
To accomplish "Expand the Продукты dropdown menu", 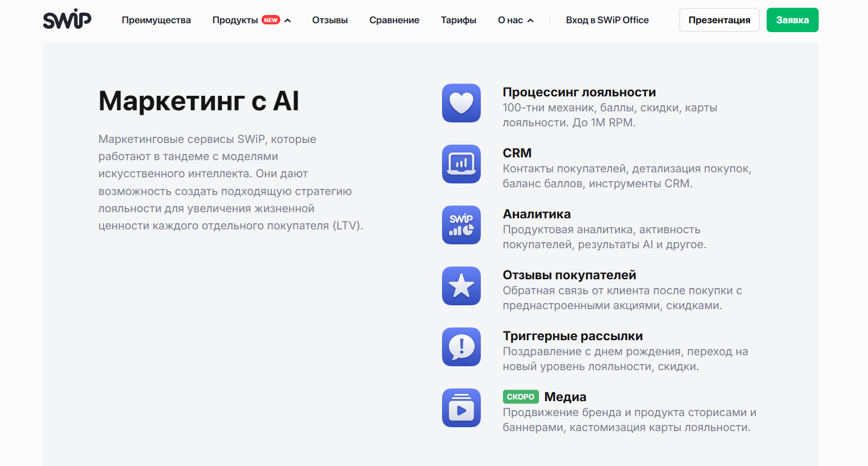I will 235,20.
